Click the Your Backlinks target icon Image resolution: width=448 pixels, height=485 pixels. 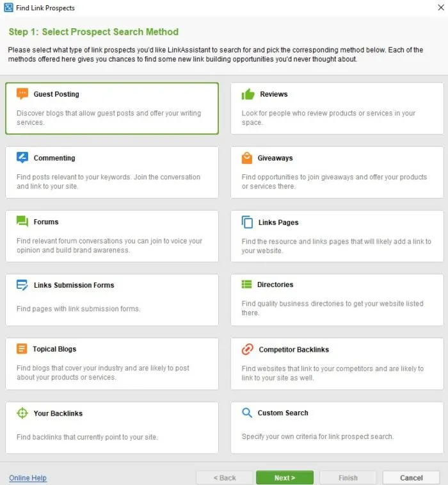[x=22, y=413]
